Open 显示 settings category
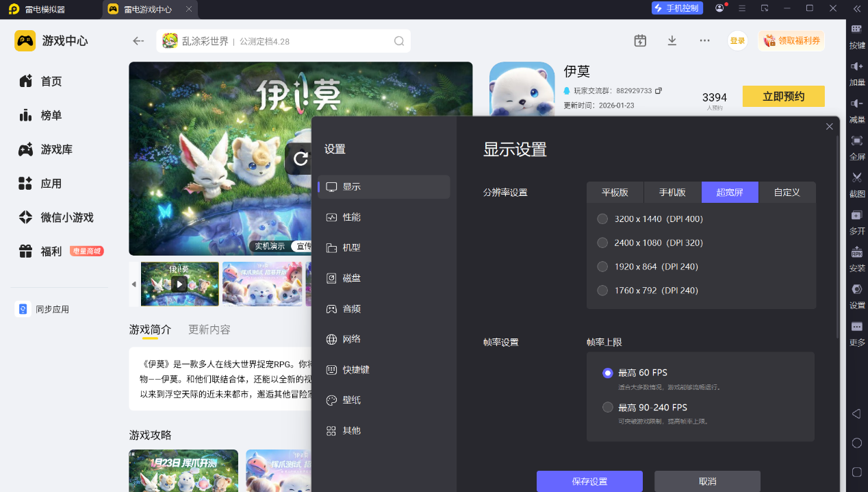Image resolution: width=868 pixels, height=492 pixels. click(384, 187)
